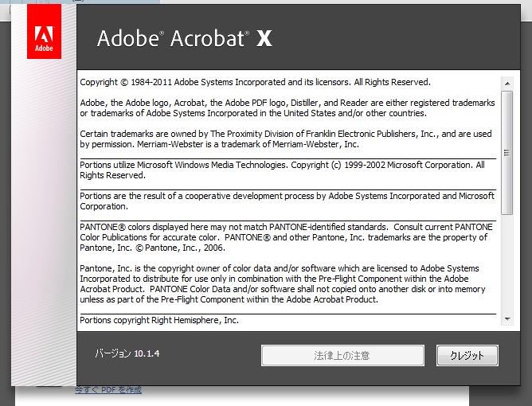Click the red Adobe logo
532x406 pixels.
coord(44,39)
